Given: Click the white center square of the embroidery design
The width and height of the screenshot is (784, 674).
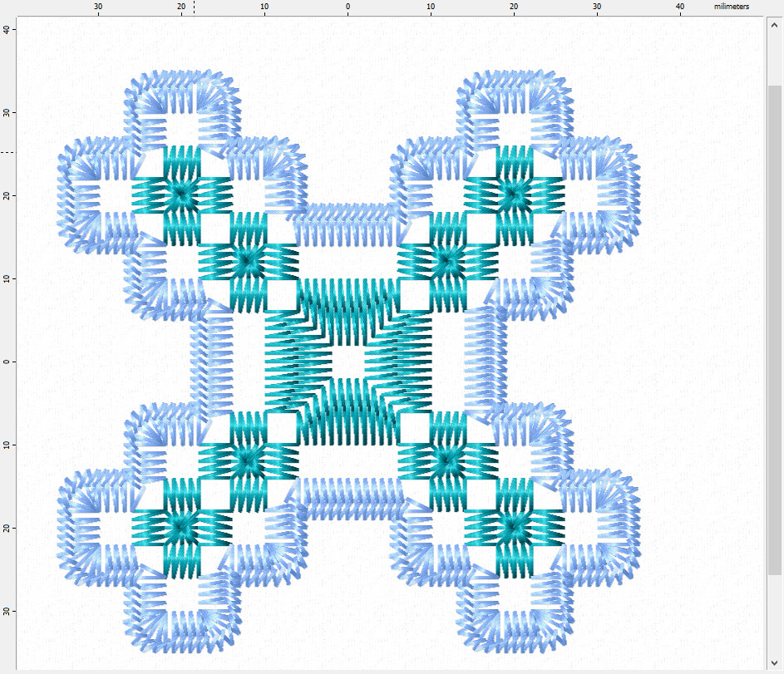Looking at the screenshot, I should point(348,362).
